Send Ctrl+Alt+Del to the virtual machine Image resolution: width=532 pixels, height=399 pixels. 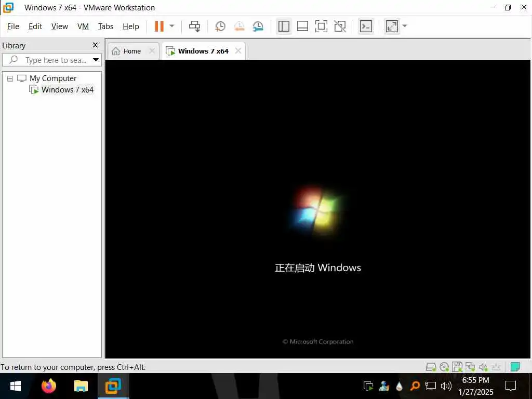click(x=195, y=26)
